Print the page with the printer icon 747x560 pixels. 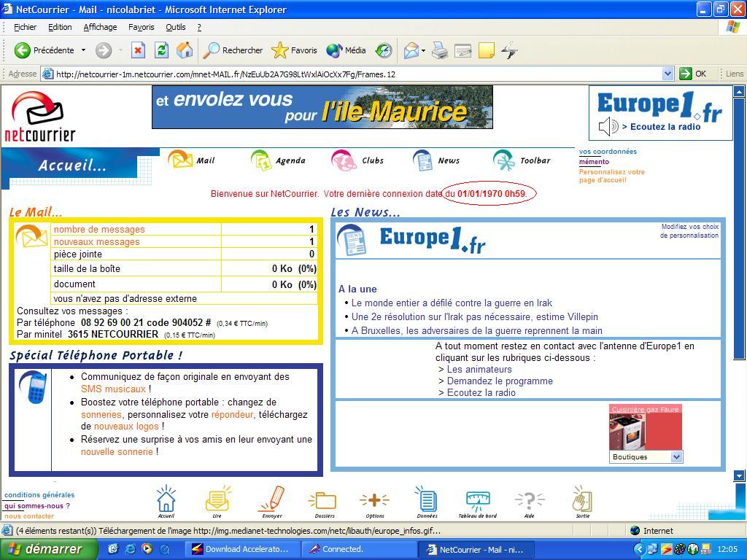440,50
